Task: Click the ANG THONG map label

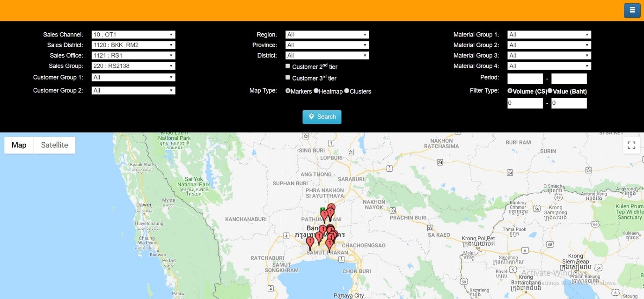Action: tap(316, 175)
